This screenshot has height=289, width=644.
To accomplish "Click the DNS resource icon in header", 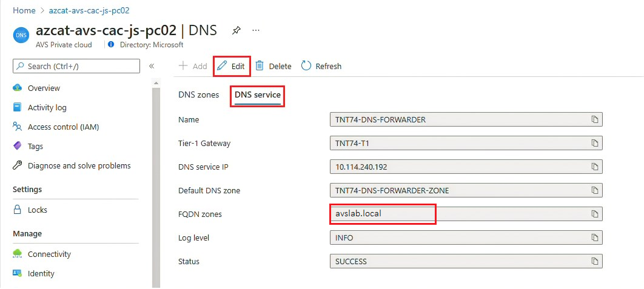I will coord(21,35).
